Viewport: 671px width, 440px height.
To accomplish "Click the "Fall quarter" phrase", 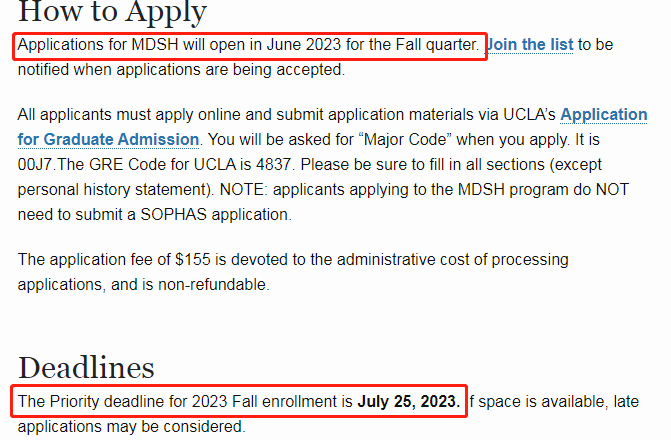I will (x=435, y=45).
